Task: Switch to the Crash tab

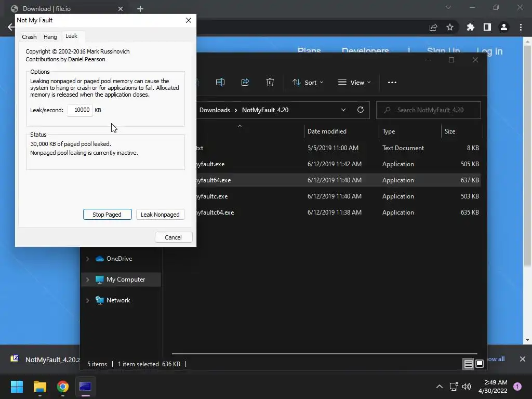Action: (x=29, y=37)
